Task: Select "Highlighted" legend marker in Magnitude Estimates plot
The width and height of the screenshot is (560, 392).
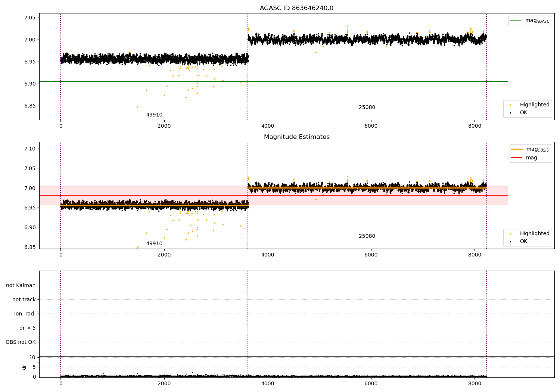Action: [510, 234]
